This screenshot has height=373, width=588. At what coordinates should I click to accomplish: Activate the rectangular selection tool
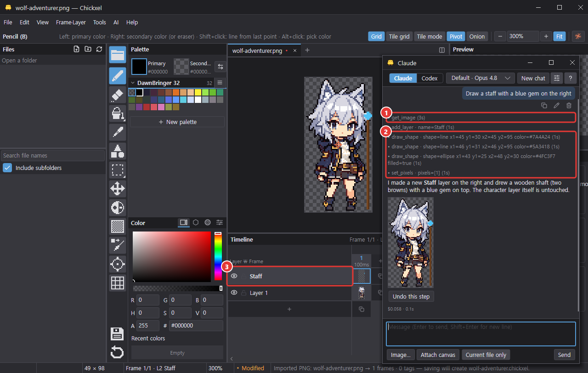pos(118,170)
